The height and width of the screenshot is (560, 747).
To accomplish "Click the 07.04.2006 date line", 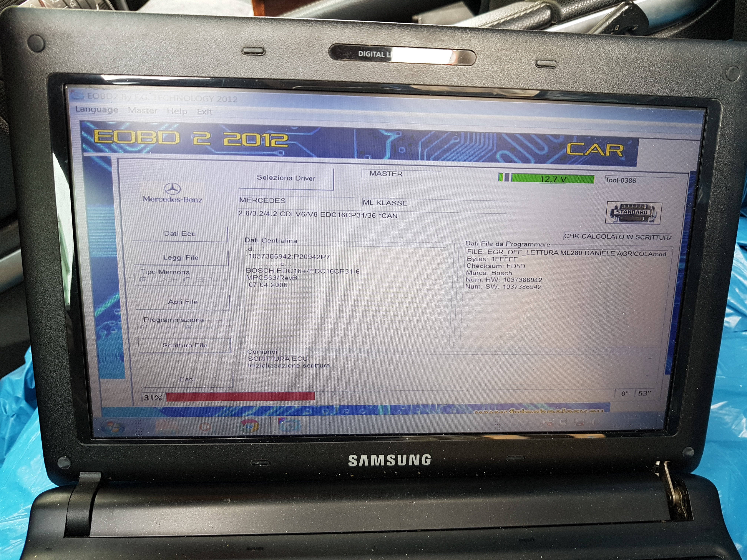I will point(268,285).
